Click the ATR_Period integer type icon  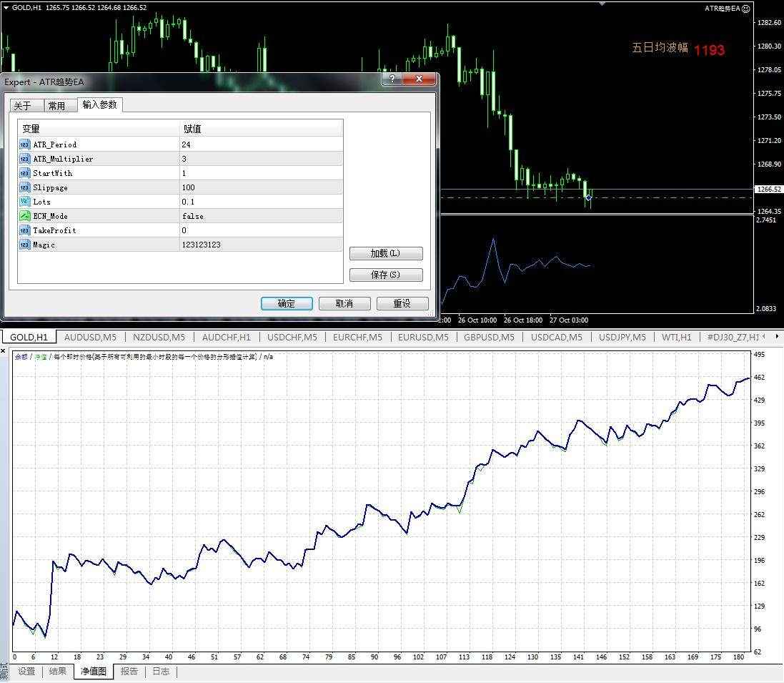(x=24, y=144)
